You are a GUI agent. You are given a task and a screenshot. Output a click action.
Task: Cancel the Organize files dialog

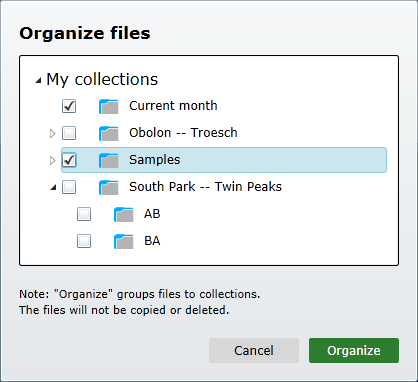coord(254,350)
